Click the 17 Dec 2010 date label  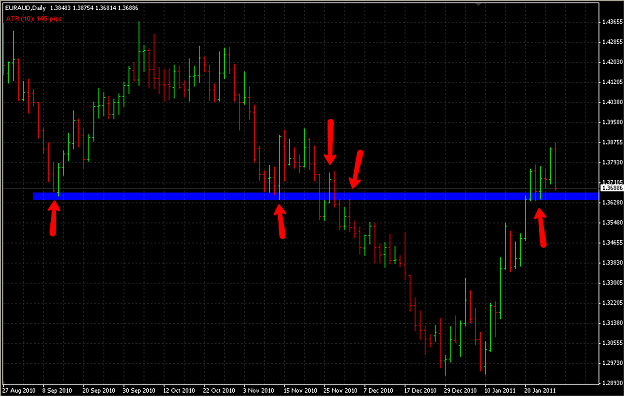(x=420, y=390)
